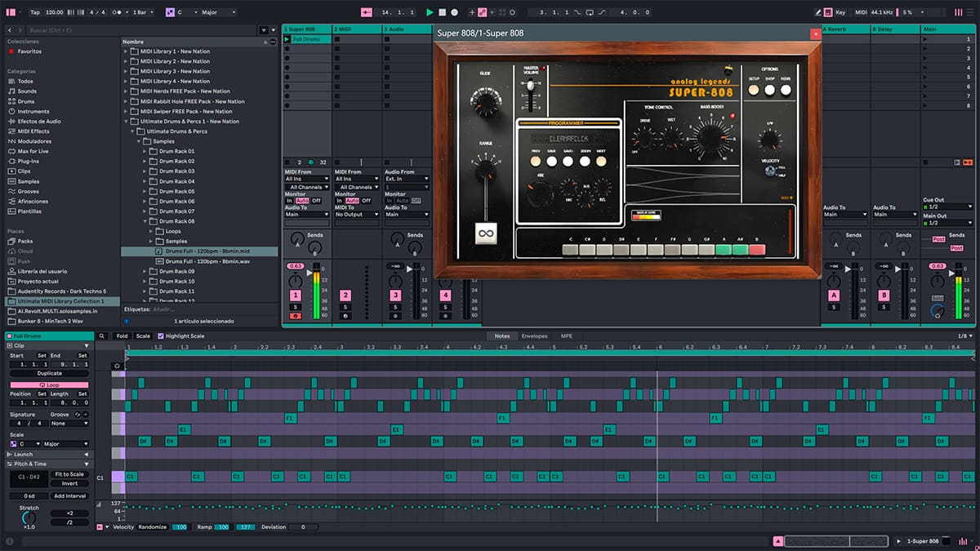Click the headphone preview icon in piano roll
Image resolution: width=980 pixels, height=551 pixels.
tap(117, 365)
